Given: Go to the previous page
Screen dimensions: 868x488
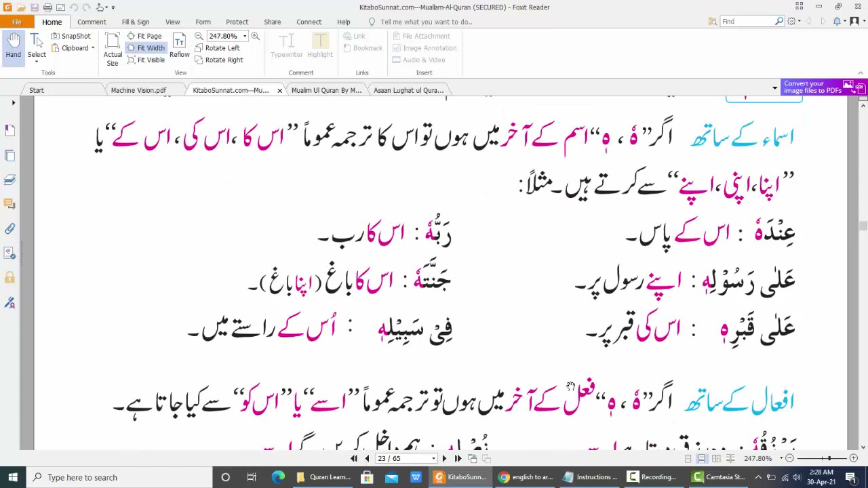Looking at the screenshot, I should click(367, 459).
